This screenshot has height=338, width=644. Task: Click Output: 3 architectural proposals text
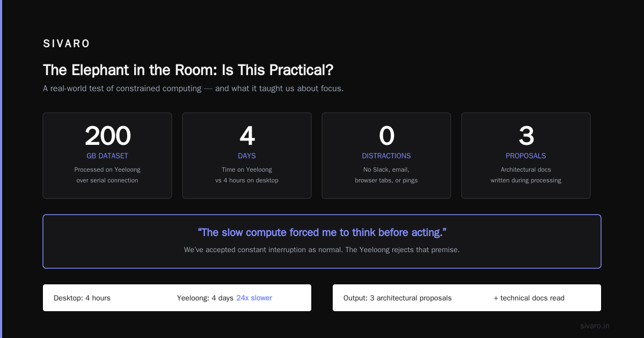398,298
